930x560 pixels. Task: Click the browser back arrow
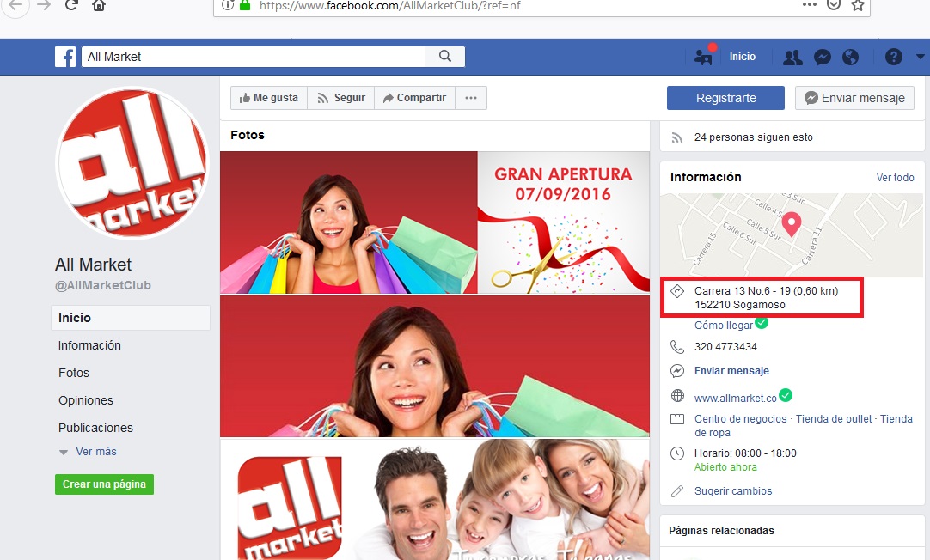coord(15,6)
